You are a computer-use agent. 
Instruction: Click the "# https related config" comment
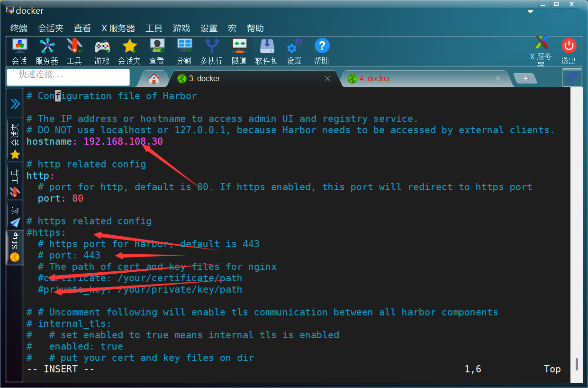[89, 221]
